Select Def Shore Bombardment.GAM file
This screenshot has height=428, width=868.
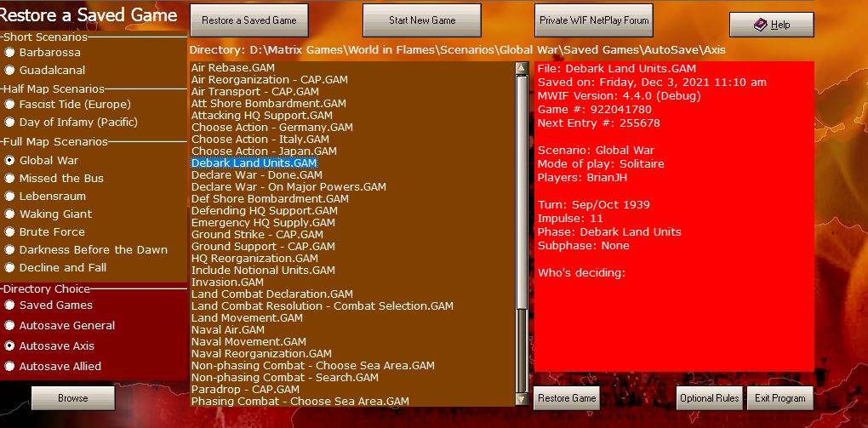point(270,199)
